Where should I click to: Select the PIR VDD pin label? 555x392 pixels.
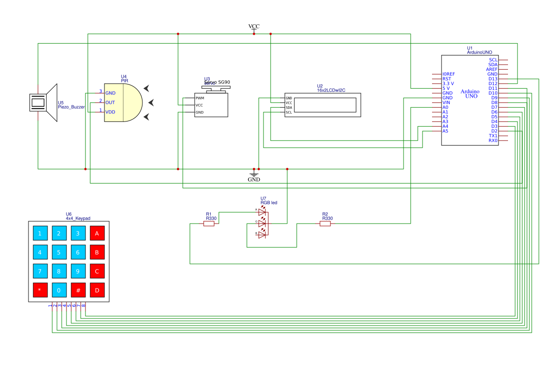(x=111, y=112)
